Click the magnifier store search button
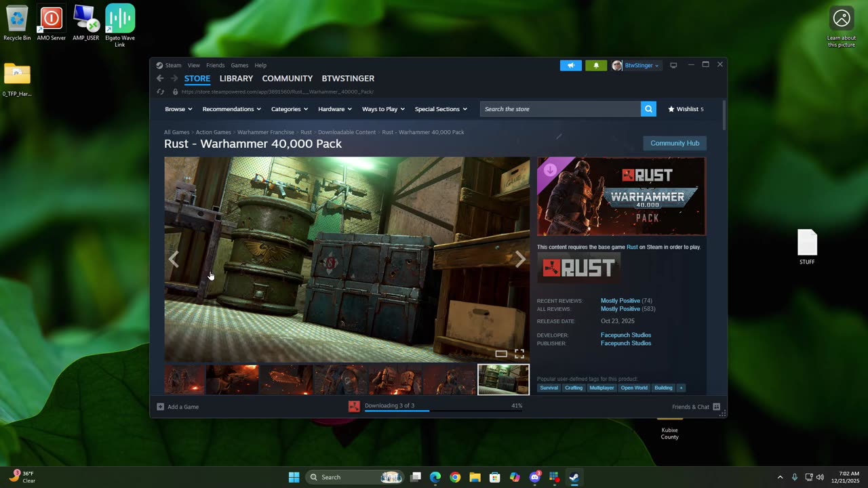The width and height of the screenshot is (868, 488). (x=648, y=109)
